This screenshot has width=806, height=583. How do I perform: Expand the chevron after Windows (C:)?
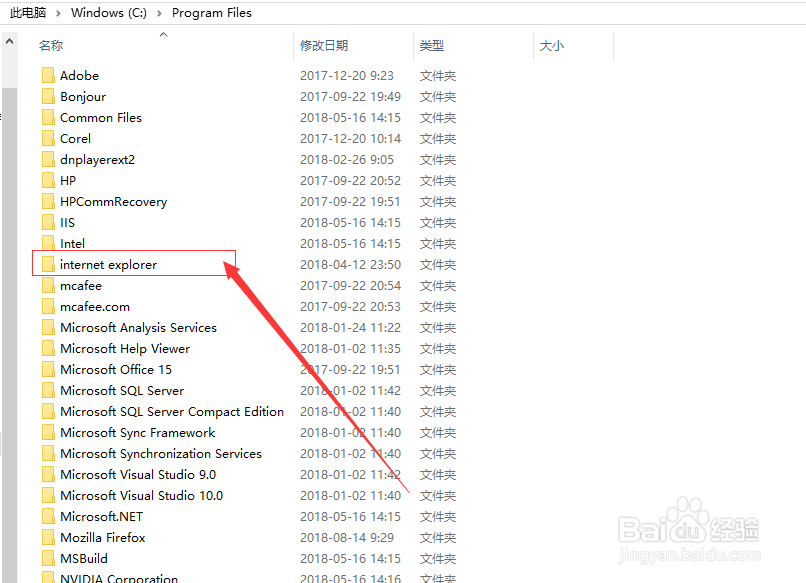(159, 13)
